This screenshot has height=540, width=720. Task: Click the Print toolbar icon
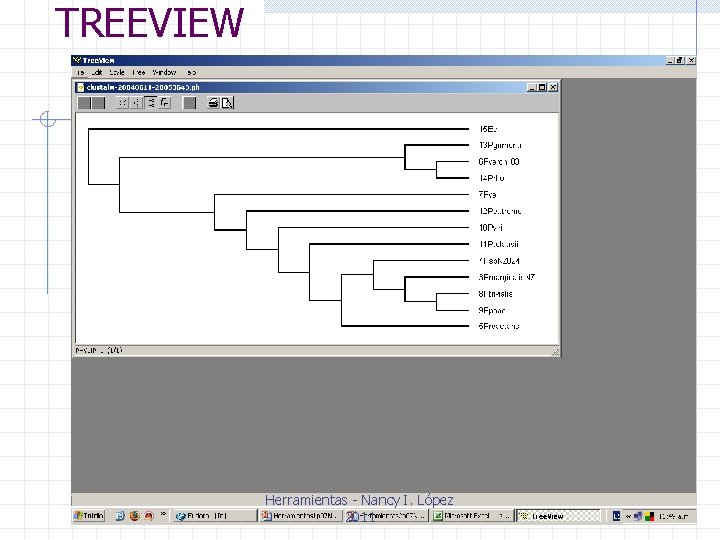[x=213, y=103]
